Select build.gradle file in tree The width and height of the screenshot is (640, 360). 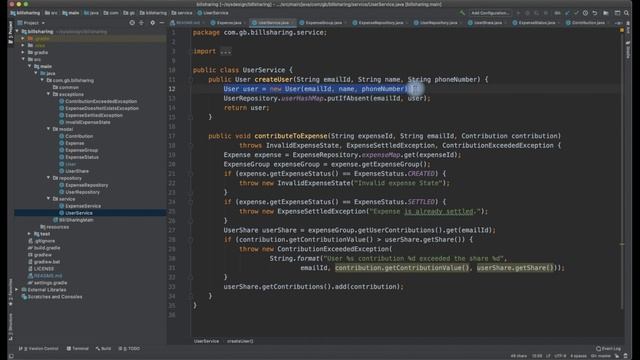pos(47,248)
